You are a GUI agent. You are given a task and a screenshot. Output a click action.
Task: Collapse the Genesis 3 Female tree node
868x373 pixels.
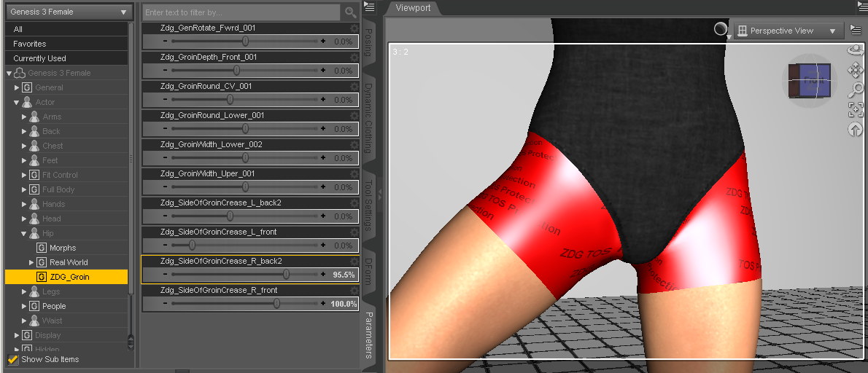click(9, 73)
